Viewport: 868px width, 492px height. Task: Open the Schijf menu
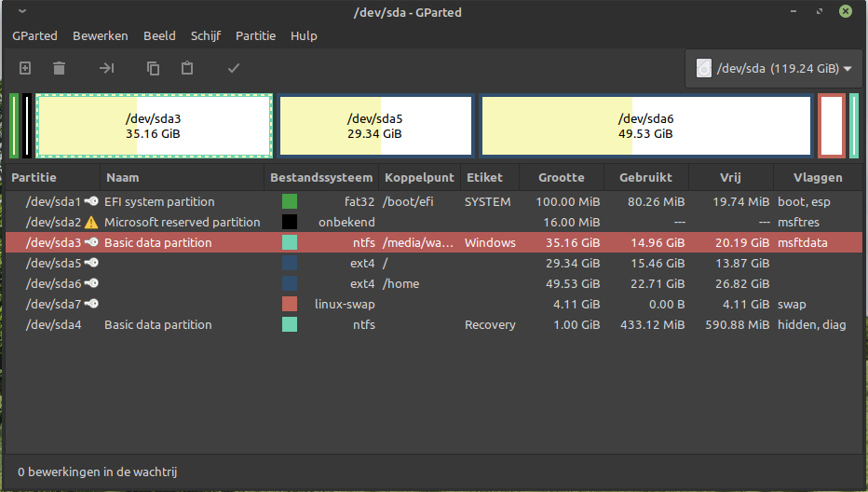(x=206, y=36)
